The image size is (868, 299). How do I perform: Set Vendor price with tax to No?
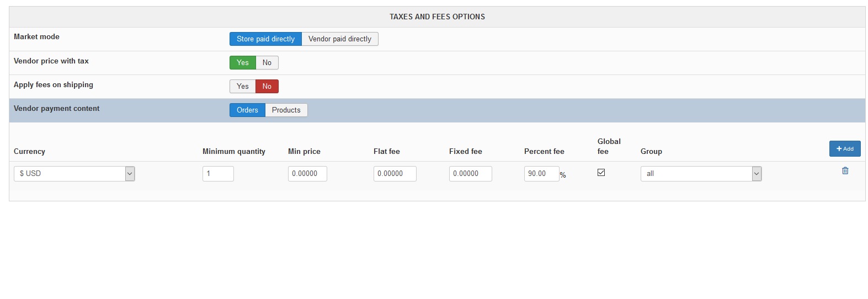pyautogui.click(x=267, y=63)
